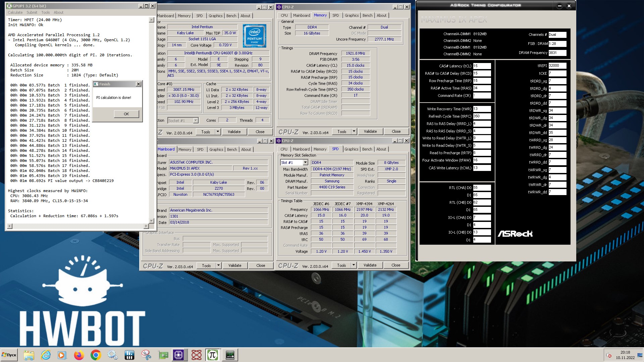Click the Memory CPU-Z window title icon

click(279, 7)
